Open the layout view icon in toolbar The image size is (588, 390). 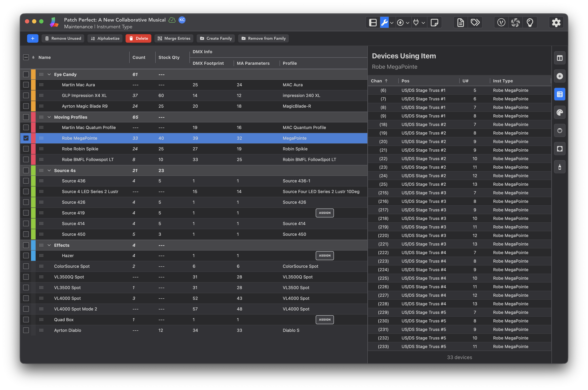tap(373, 23)
